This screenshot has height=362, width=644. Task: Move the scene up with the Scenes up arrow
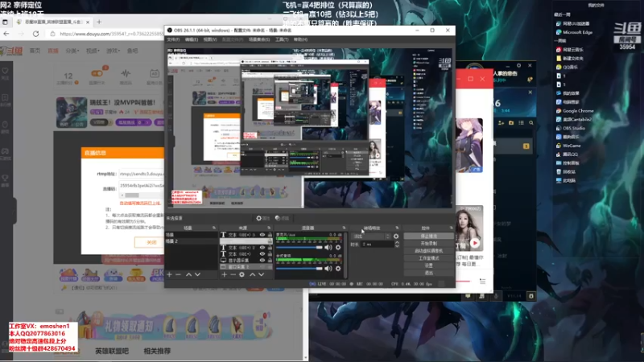pyautogui.click(x=188, y=274)
